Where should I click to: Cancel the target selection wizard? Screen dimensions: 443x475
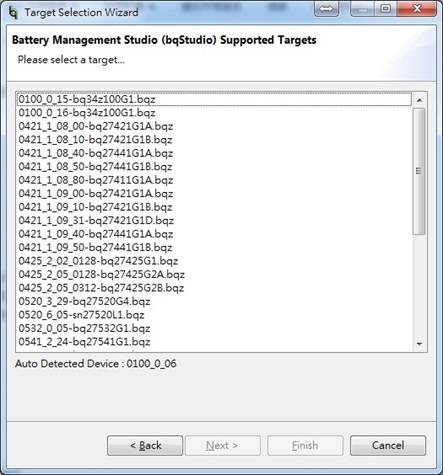pos(388,445)
